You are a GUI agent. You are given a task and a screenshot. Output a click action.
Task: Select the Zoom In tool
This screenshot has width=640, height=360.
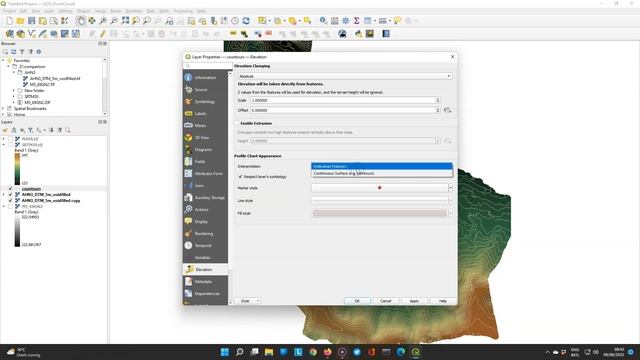point(103,21)
